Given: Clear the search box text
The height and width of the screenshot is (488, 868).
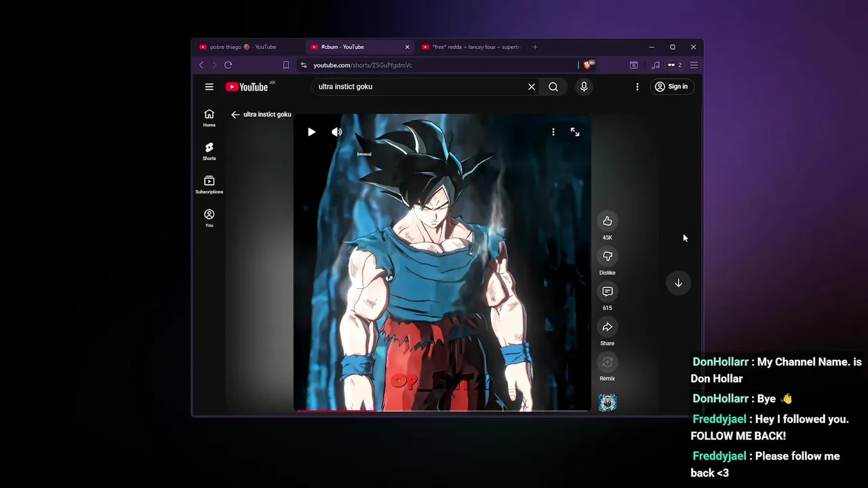Looking at the screenshot, I should pos(532,87).
